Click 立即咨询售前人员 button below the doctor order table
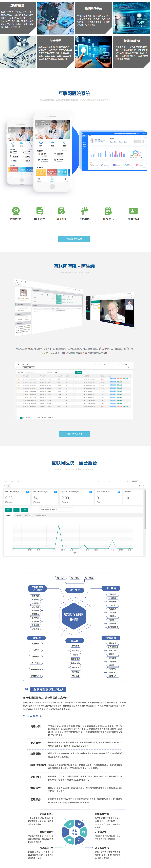 click(x=74, y=434)
